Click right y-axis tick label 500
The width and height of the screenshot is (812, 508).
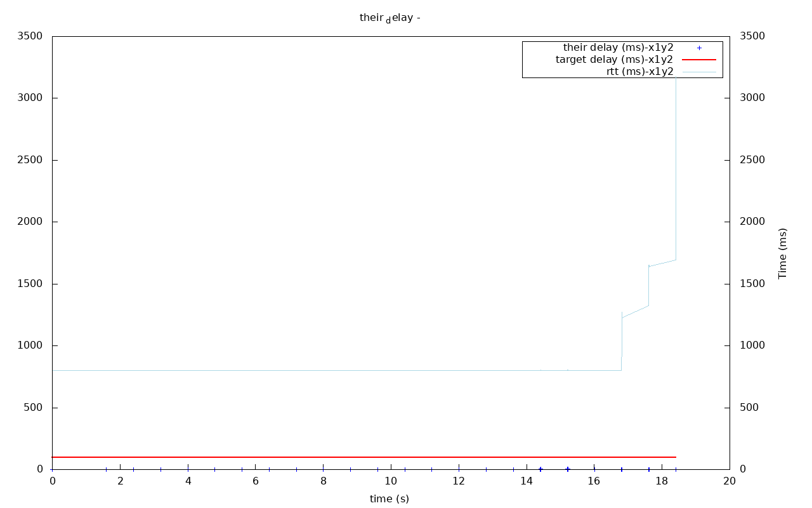tap(749, 408)
